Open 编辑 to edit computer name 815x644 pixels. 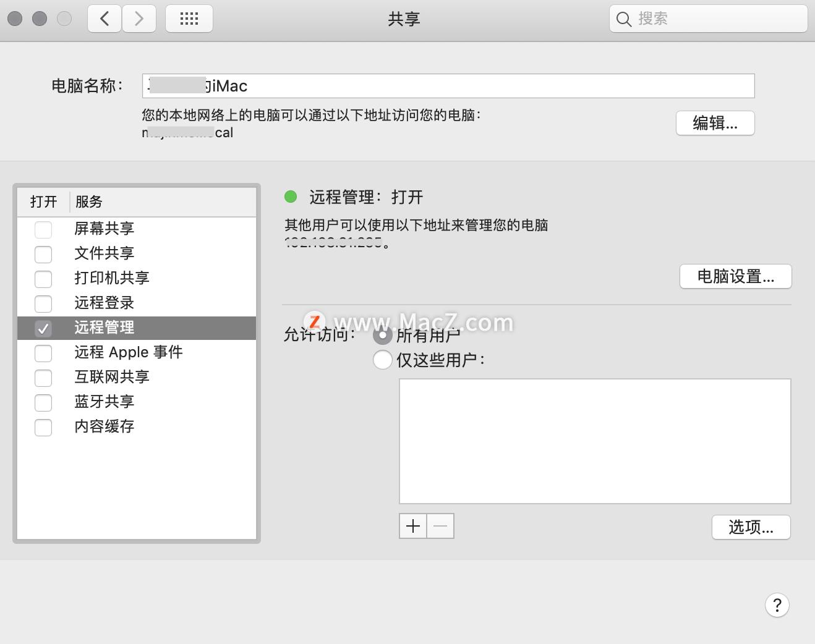pos(715,123)
